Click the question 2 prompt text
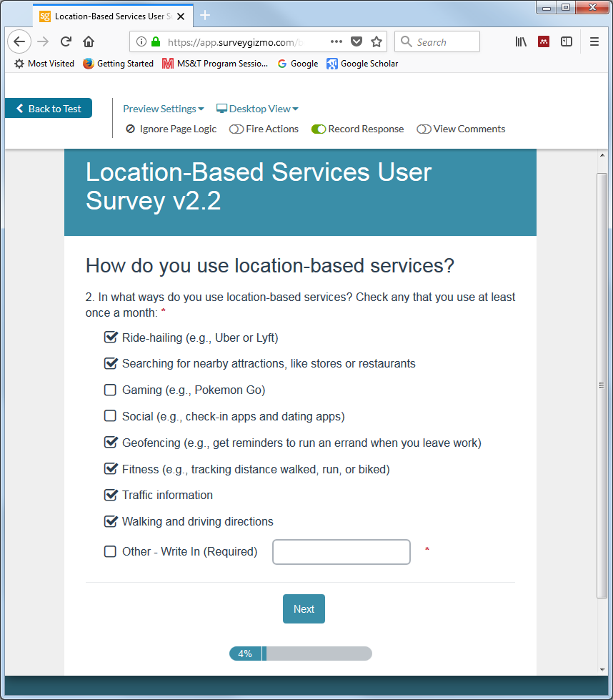The height and width of the screenshot is (700, 613). pos(300,305)
